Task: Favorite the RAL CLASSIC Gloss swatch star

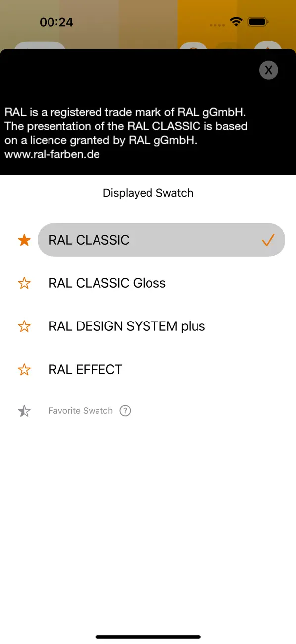Action: pyautogui.click(x=24, y=283)
